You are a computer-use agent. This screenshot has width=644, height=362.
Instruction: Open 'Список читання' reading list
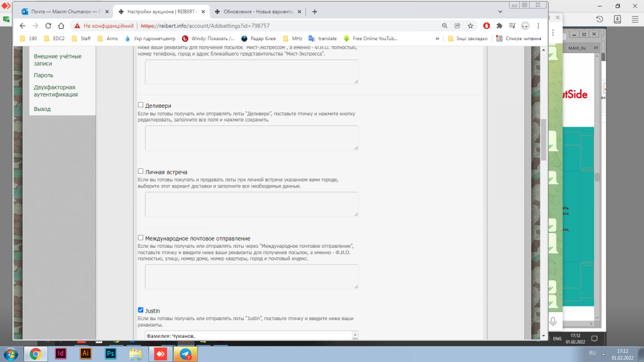click(518, 39)
